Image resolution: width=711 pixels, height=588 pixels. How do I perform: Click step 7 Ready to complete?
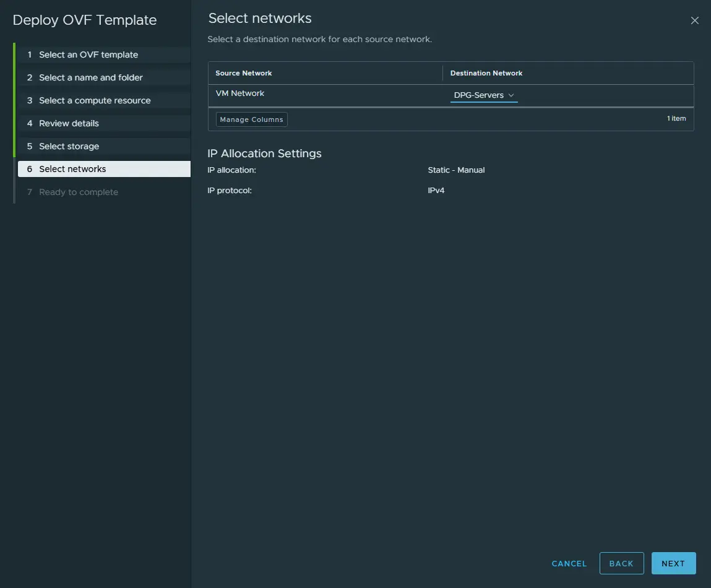coord(79,192)
